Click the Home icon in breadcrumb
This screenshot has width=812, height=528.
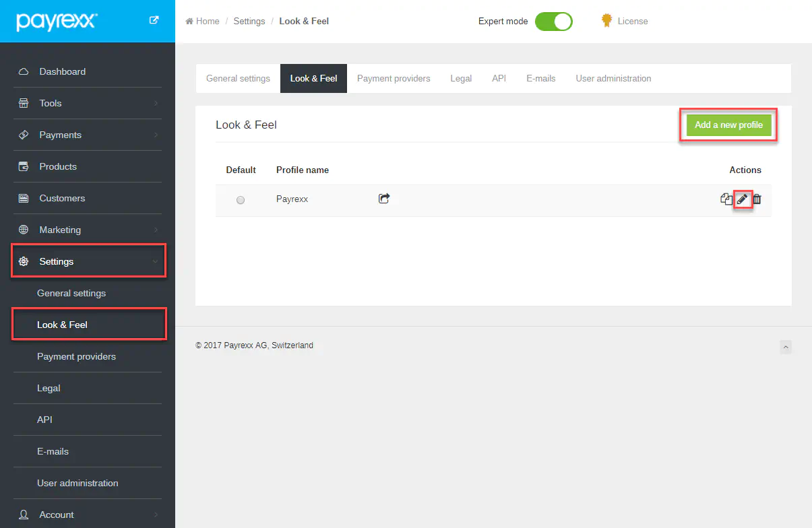tap(190, 22)
